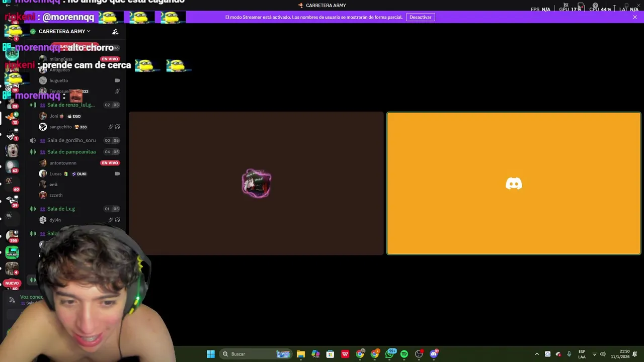This screenshot has height=362, width=644.
Task: Click user sanguchito in voice channel
Action: pos(61,127)
